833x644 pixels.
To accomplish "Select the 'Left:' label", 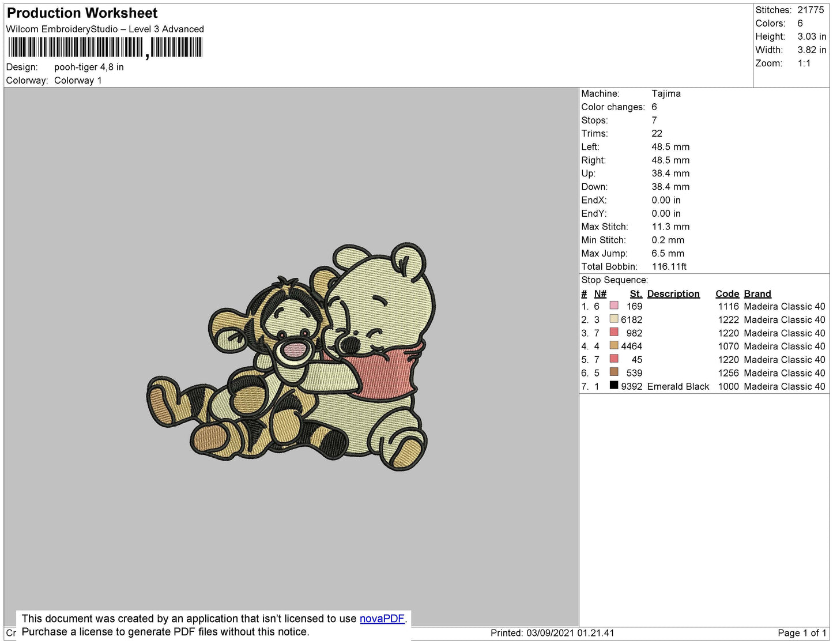I will click(x=590, y=146).
